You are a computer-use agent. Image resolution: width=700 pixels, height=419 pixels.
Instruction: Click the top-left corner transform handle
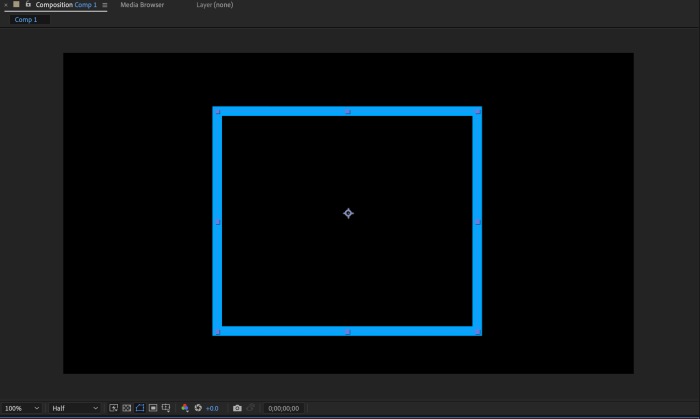pos(217,112)
